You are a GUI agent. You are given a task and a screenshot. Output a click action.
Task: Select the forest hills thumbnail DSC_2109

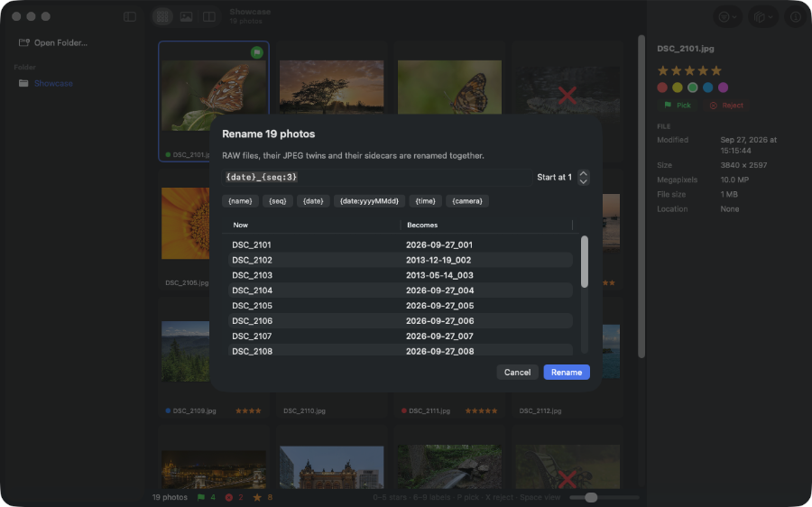(x=185, y=351)
